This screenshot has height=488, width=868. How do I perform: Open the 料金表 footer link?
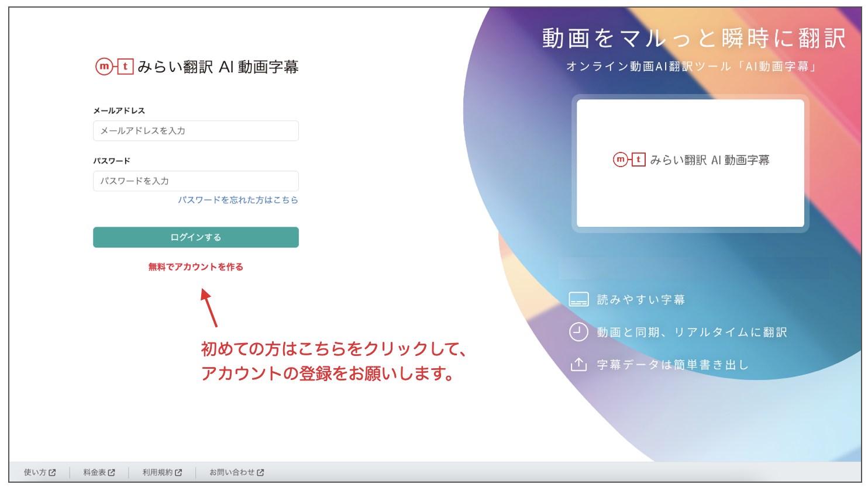tap(99, 472)
